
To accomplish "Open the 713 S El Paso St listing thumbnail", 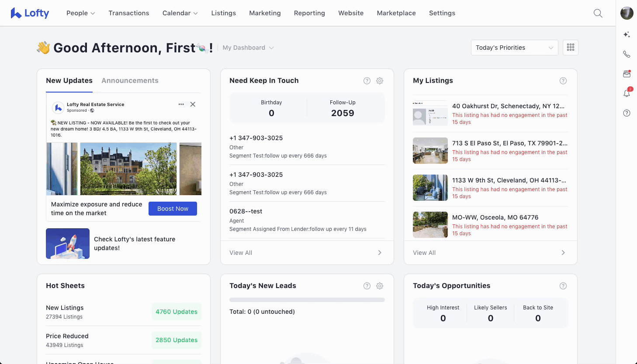I will [430, 151].
